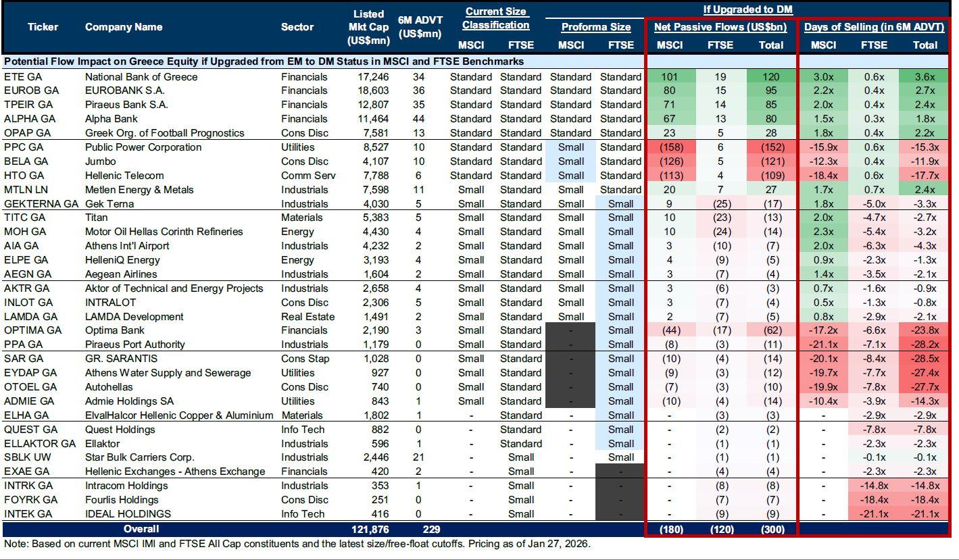Click the Company Name column header
Screen dimensions: 959x560
[x=124, y=27]
